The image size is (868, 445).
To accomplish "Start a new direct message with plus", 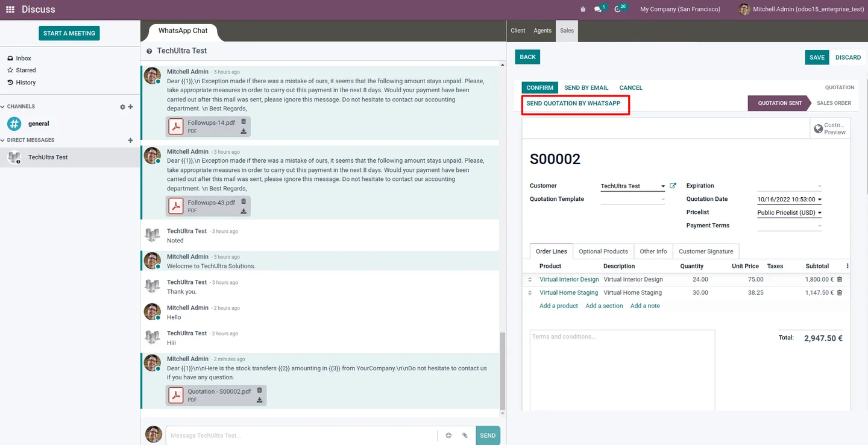I will [131, 140].
